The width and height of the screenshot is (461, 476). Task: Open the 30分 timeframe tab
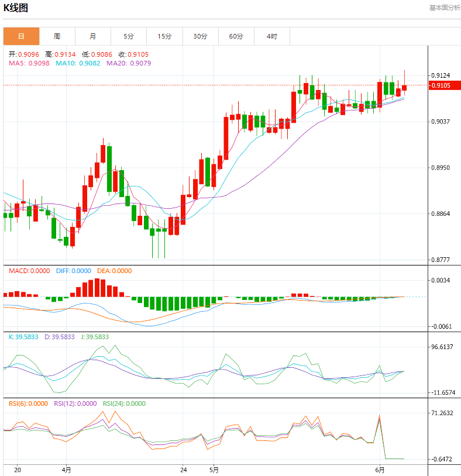[x=201, y=36]
